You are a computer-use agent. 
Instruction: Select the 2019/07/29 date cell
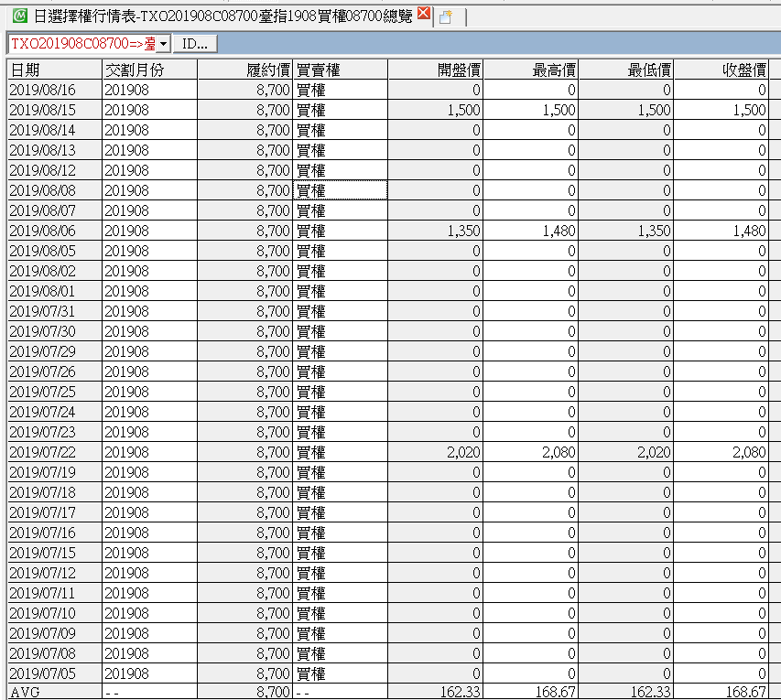point(54,352)
